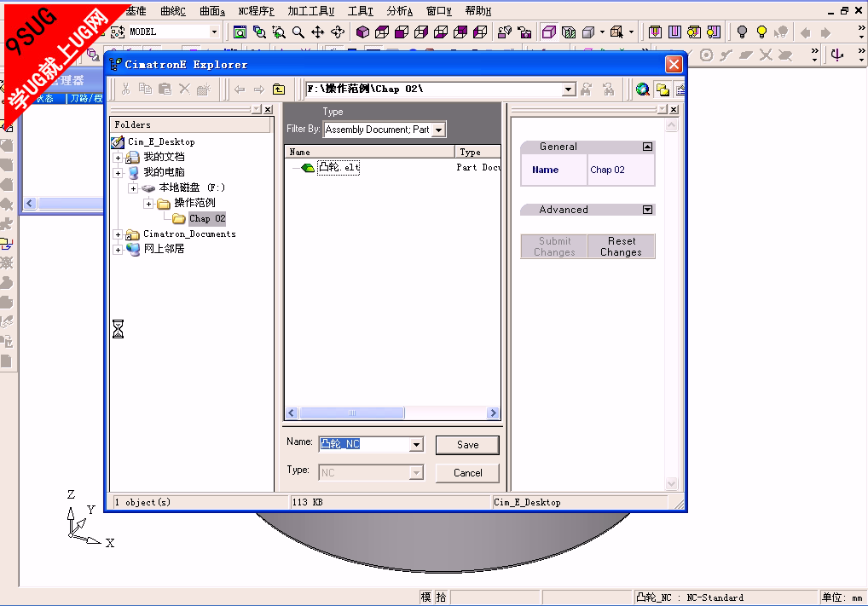
Task: Toggle the wireframe render mode icon
Action: click(548, 32)
